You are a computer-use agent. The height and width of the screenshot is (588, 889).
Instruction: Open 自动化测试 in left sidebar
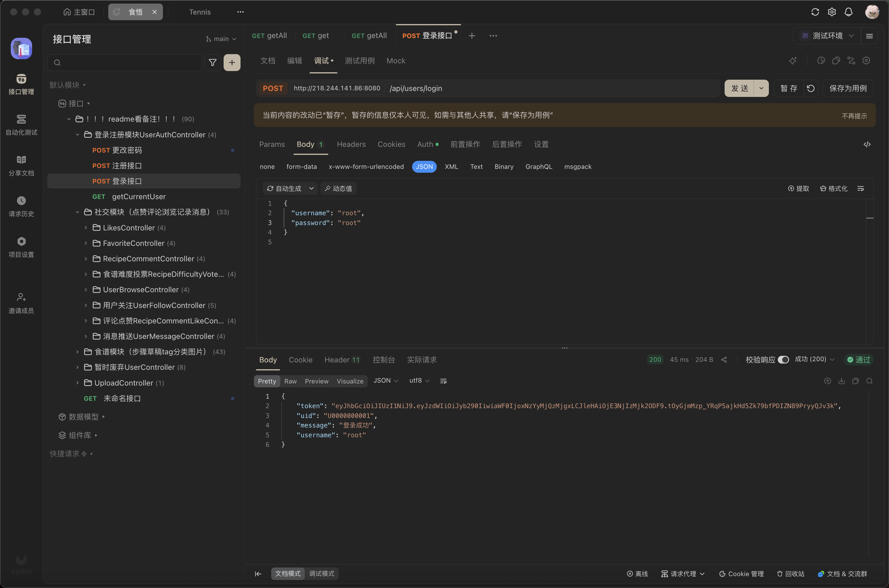point(21,125)
